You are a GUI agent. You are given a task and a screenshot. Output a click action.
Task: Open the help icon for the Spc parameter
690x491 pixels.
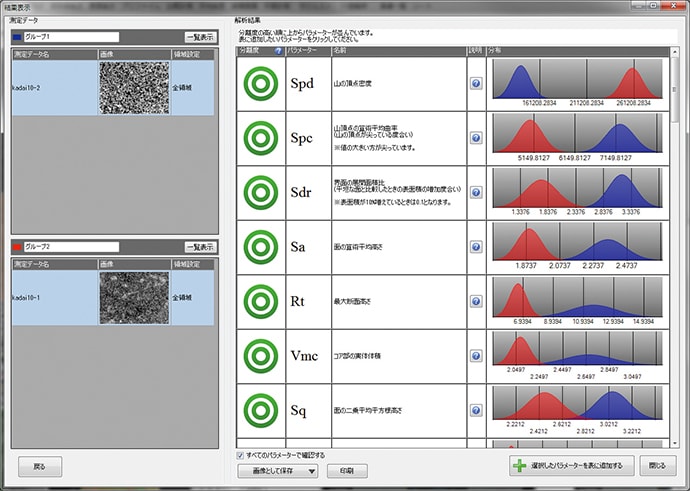click(476, 138)
